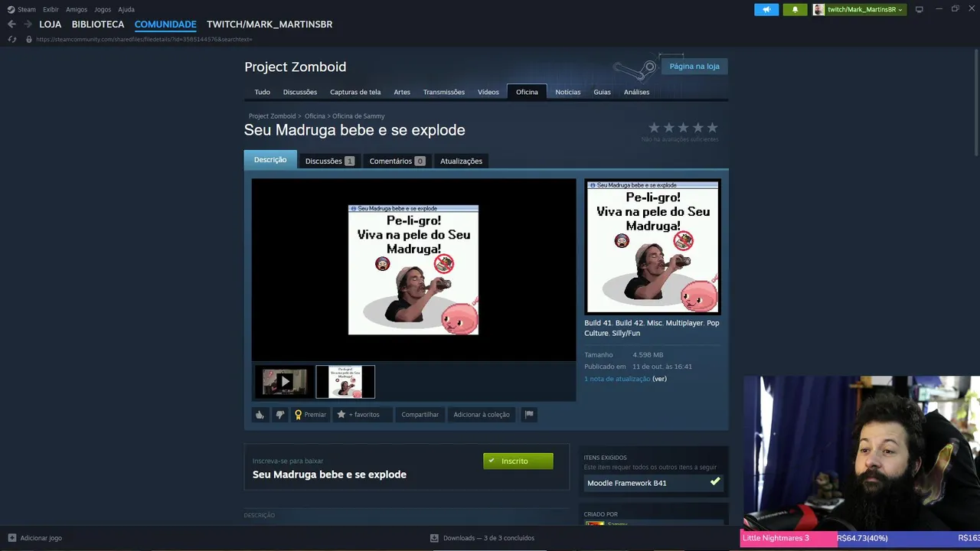Click the thumbs-up rate icon
Image resolution: width=980 pixels, height=551 pixels.
(260, 415)
